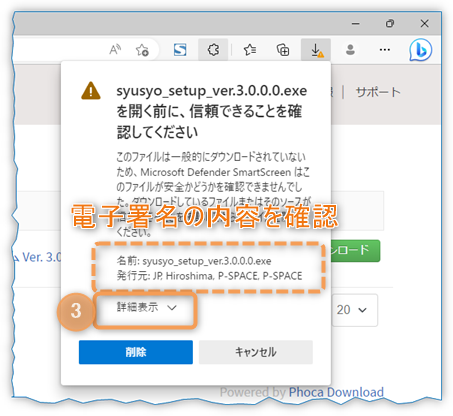Expand 詳細表示 details section
453x416 pixels.
coord(146,307)
